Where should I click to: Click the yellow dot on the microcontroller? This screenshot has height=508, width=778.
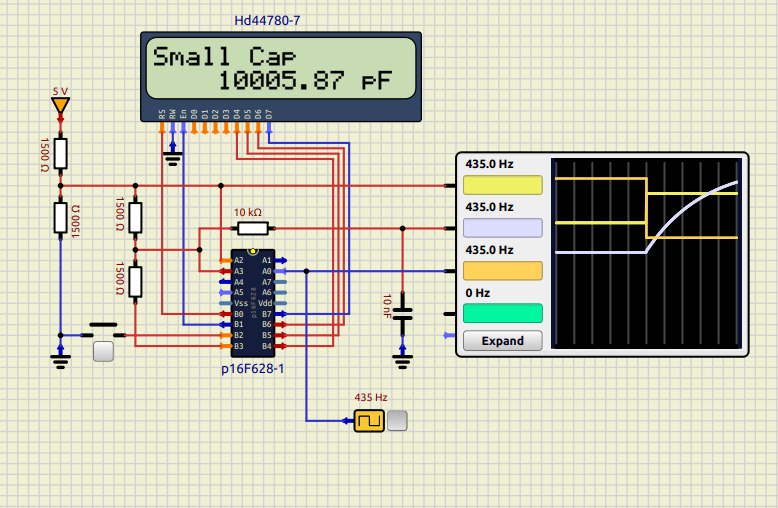(253, 251)
